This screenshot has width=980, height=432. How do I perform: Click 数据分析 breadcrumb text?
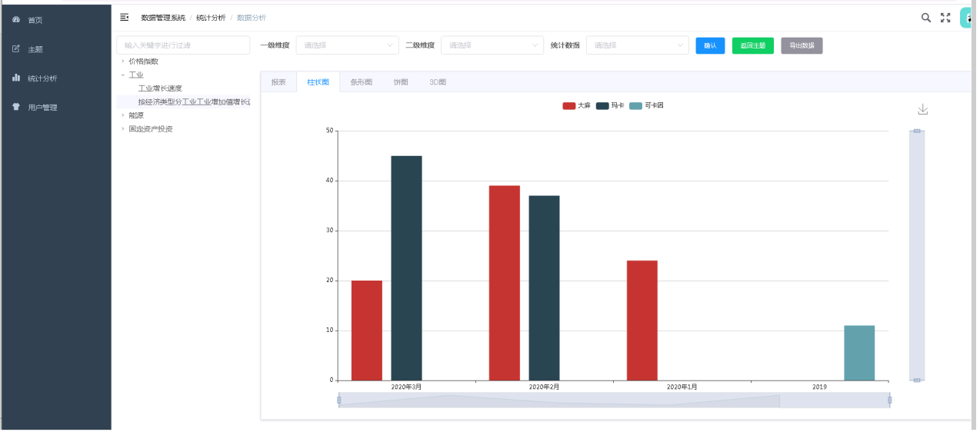coord(252,17)
